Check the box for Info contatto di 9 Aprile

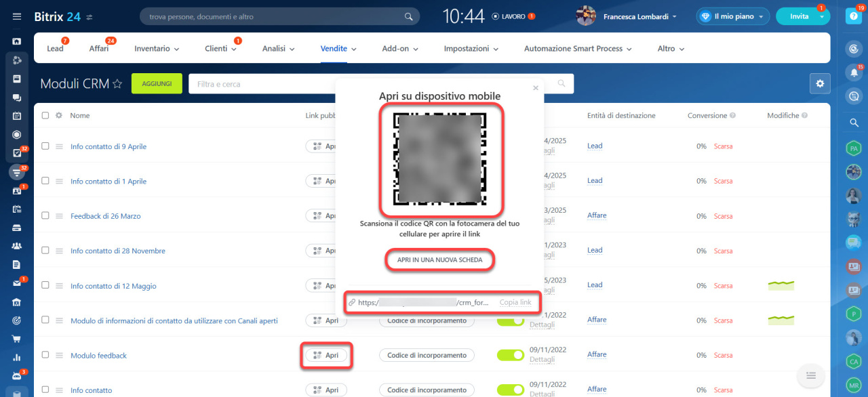(45, 146)
